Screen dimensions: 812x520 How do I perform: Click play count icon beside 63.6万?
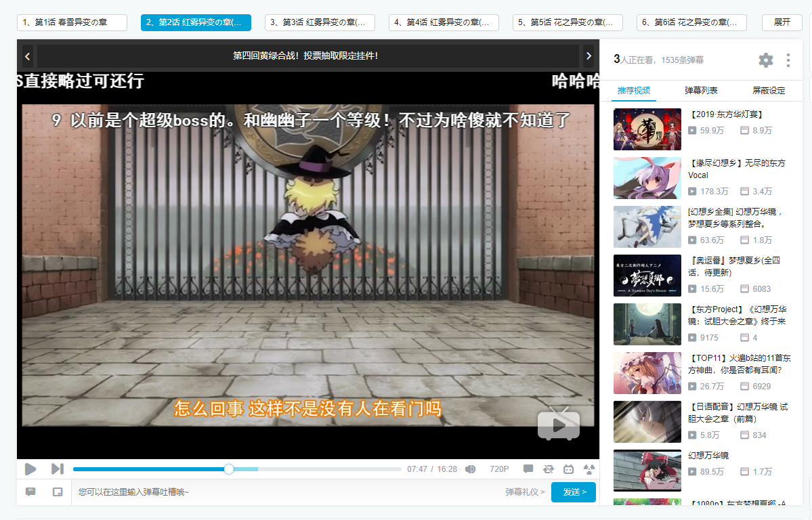pyautogui.click(x=692, y=240)
